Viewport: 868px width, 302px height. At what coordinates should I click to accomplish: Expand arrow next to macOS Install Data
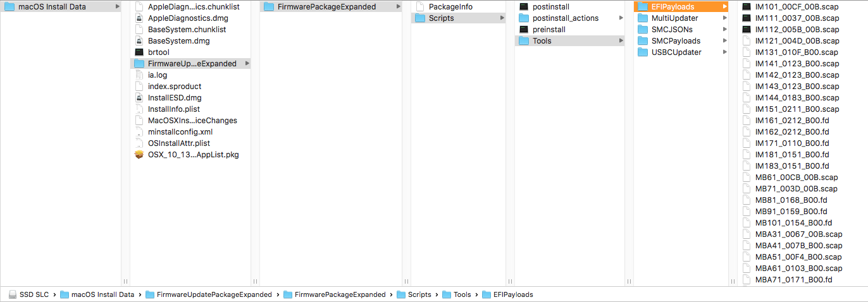(x=118, y=7)
